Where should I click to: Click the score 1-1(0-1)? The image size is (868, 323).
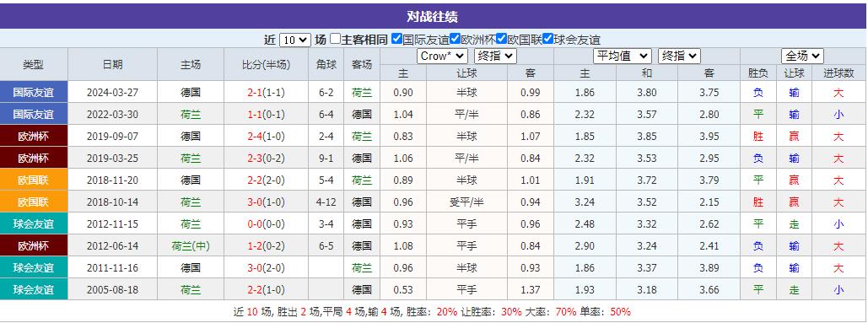(267, 115)
